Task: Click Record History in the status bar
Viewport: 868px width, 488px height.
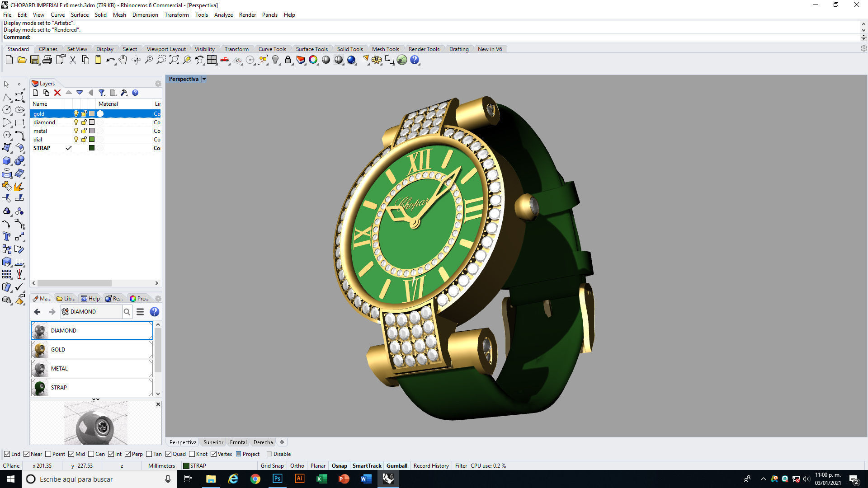Action: [431, 466]
